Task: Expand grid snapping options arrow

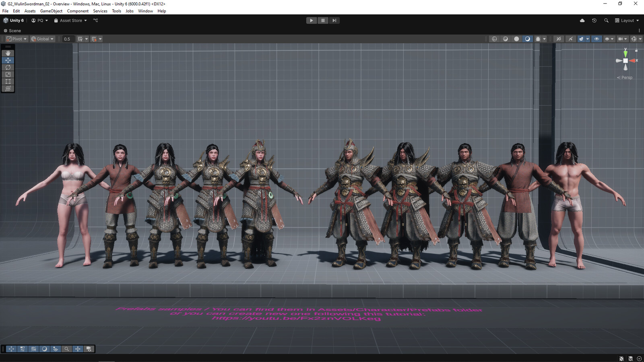Action: (x=100, y=39)
